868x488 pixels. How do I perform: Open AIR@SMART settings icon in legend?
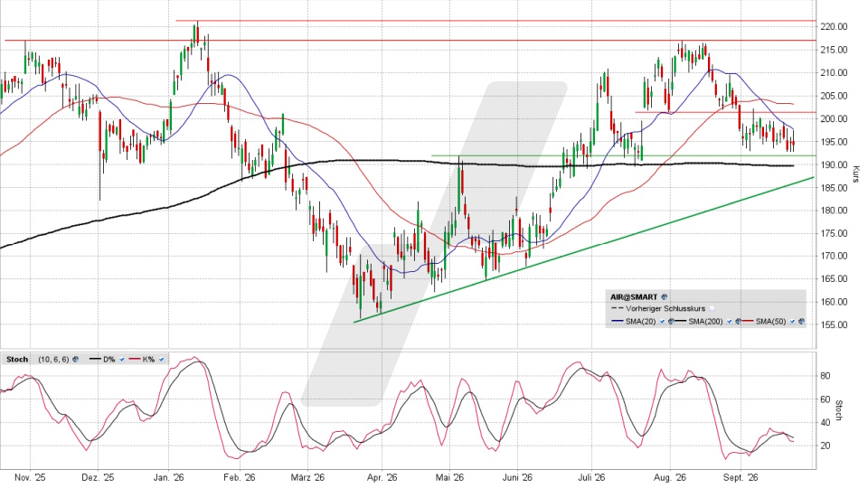665,297
